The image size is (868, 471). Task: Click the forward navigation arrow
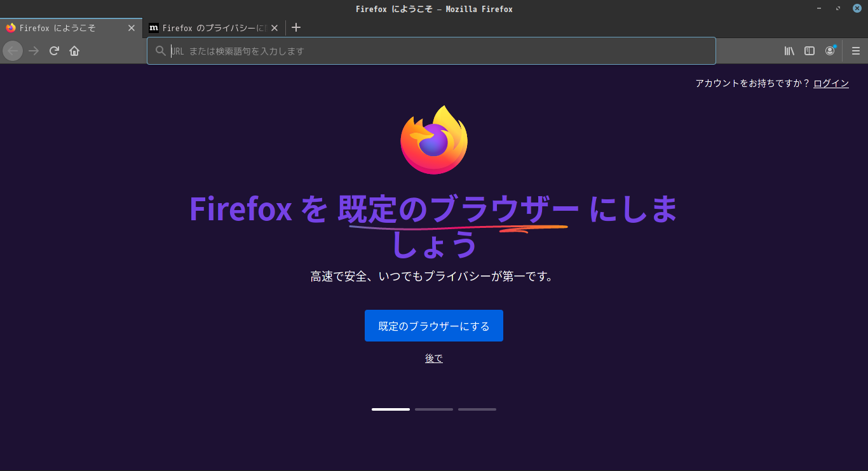34,51
